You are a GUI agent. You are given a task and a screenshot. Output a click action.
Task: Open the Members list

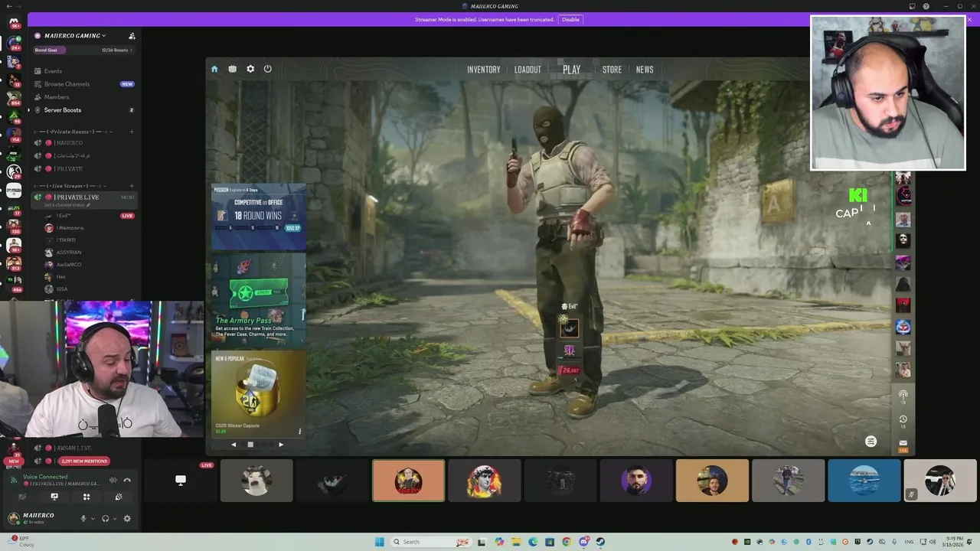click(x=57, y=97)
